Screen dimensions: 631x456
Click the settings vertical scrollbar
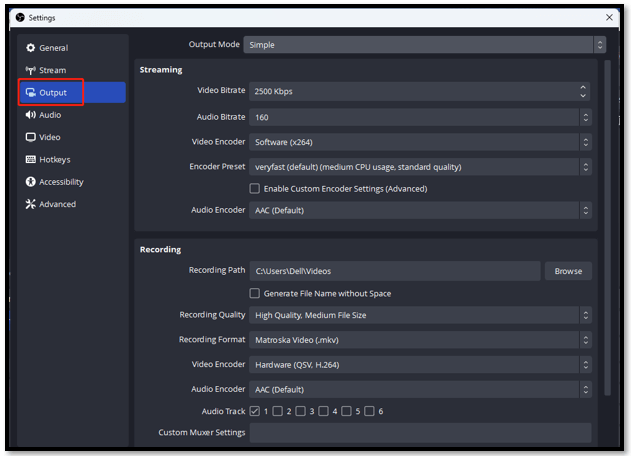pyautogui.click(x=608, y=227)
